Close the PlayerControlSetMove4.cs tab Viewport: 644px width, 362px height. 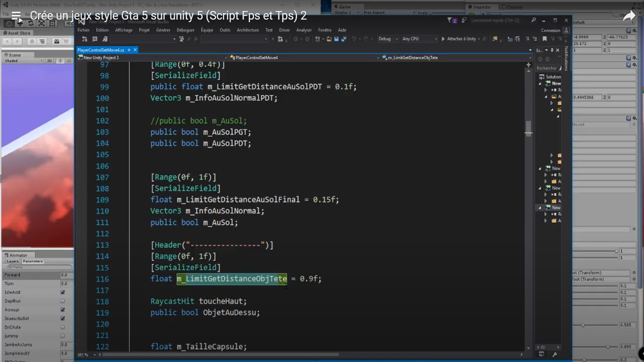tap(135, 50)
